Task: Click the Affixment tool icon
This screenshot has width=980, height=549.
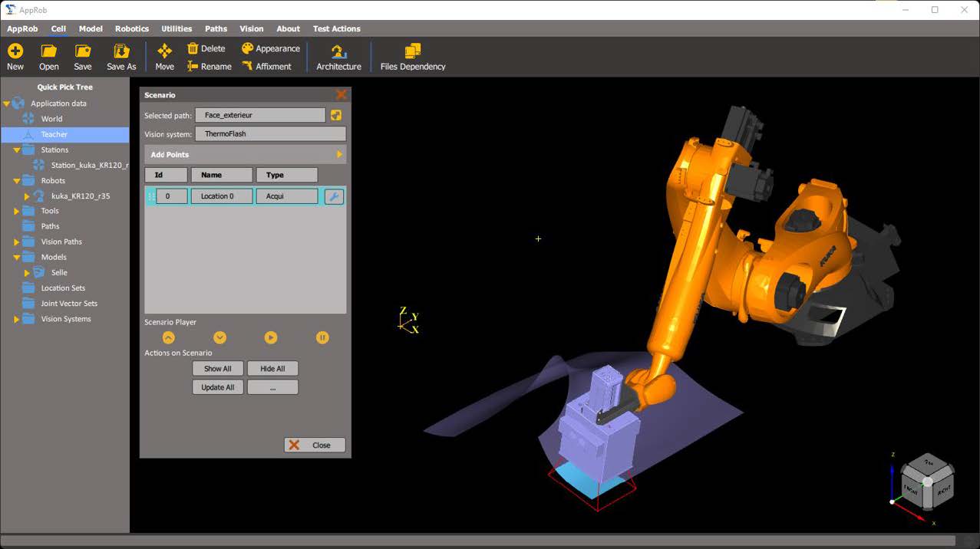Action: point(247,67)
